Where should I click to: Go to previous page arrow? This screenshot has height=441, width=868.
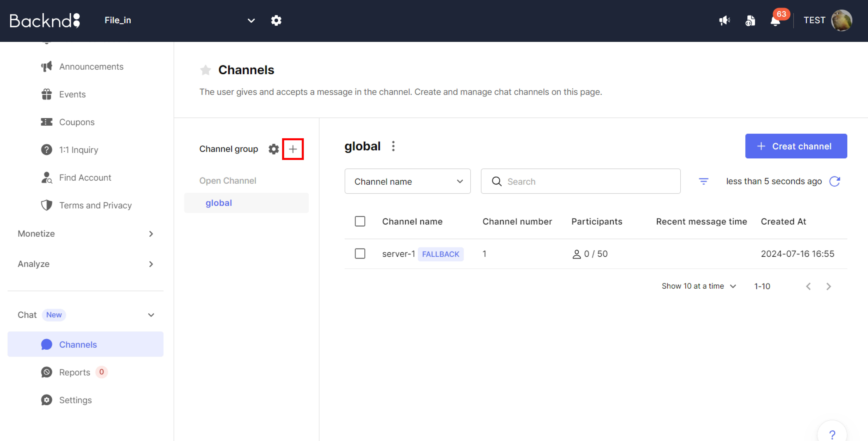click(x=808, y=286)
